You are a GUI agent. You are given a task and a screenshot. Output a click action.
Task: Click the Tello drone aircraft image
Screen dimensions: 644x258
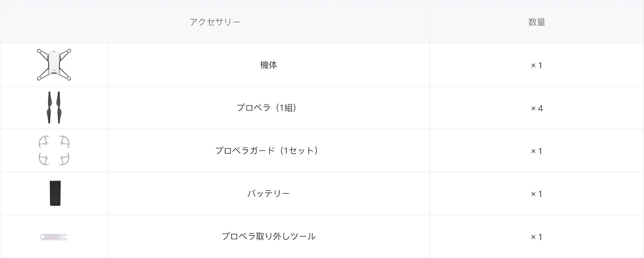pos(54,65)
